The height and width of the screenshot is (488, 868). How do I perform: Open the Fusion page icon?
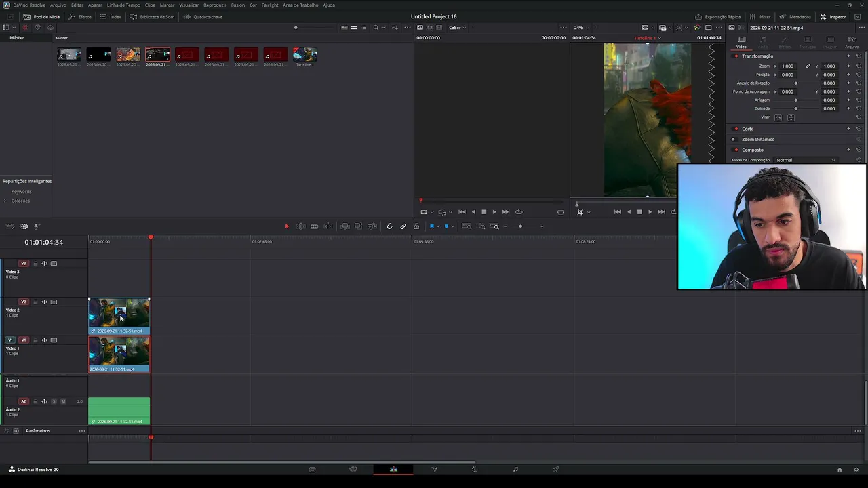click(435, 469)
